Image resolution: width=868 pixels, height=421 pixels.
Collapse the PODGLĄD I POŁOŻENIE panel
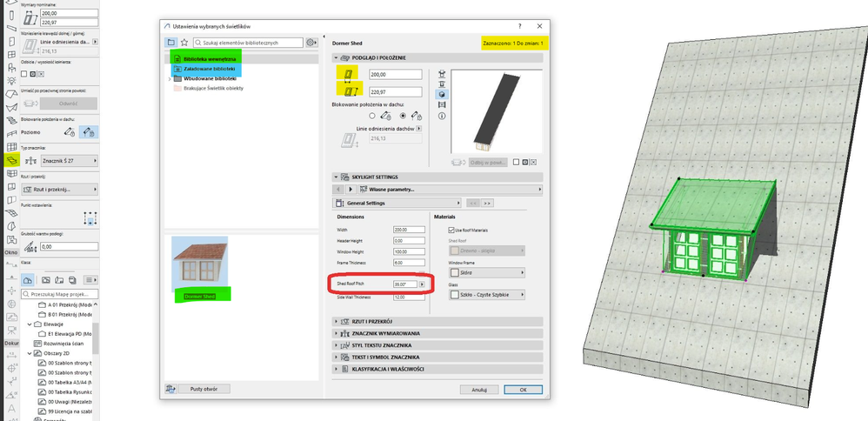(x=336, y=57)
